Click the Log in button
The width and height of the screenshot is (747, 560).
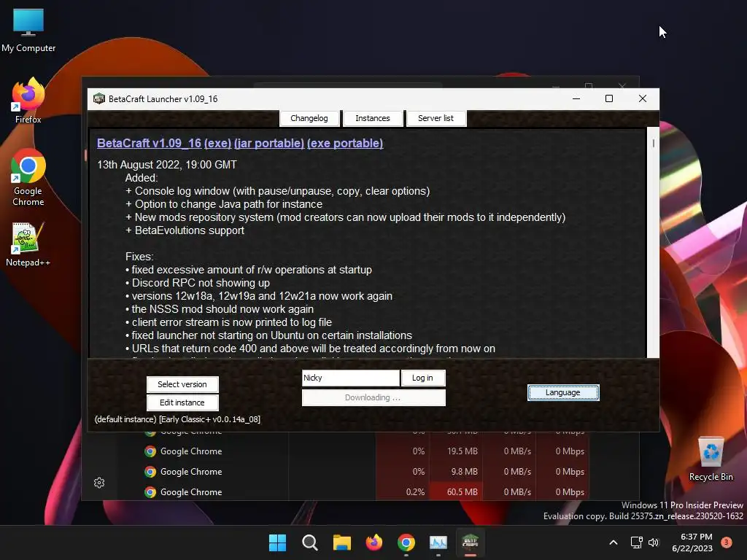point(423,378)
